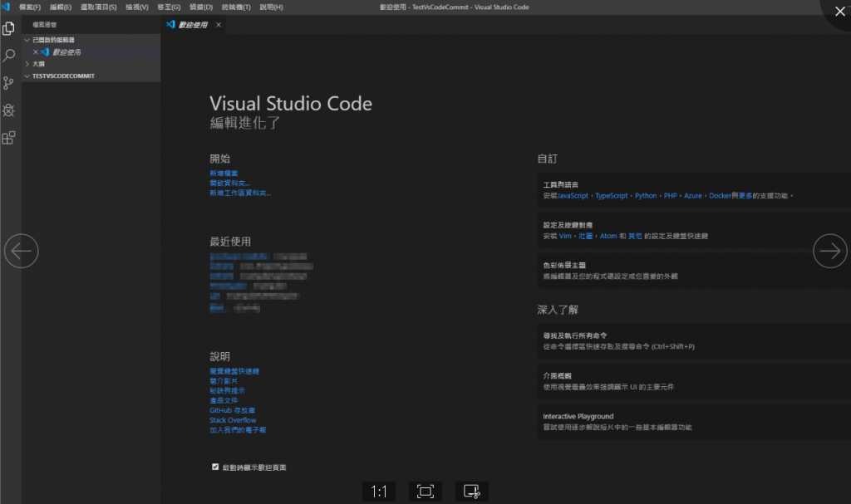This screenshot has height=504, width=851.
Task: Expand the 大綱 outline section
Action: click(35, 64)
